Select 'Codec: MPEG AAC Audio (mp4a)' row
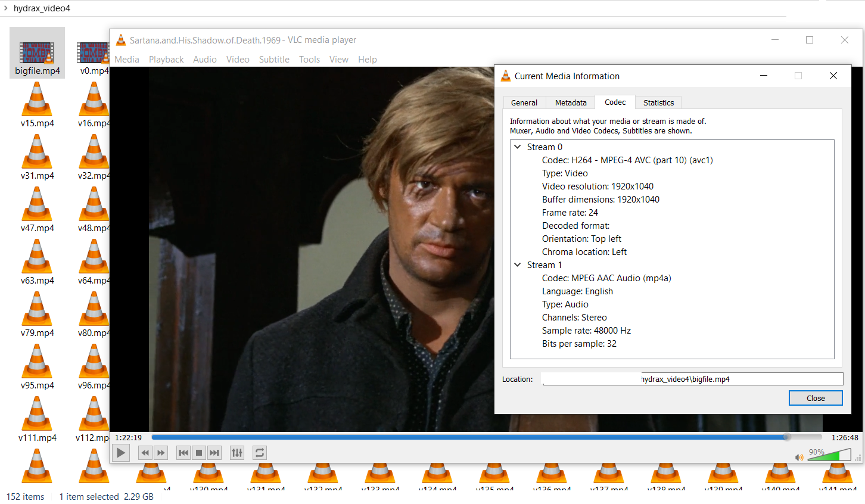865x504 pixels. [606, 278]
